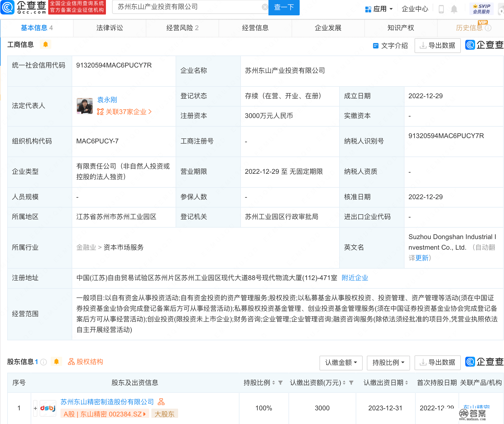Click info icon next to 股东信息 1

pyautogui.click(x=43, y=362)
